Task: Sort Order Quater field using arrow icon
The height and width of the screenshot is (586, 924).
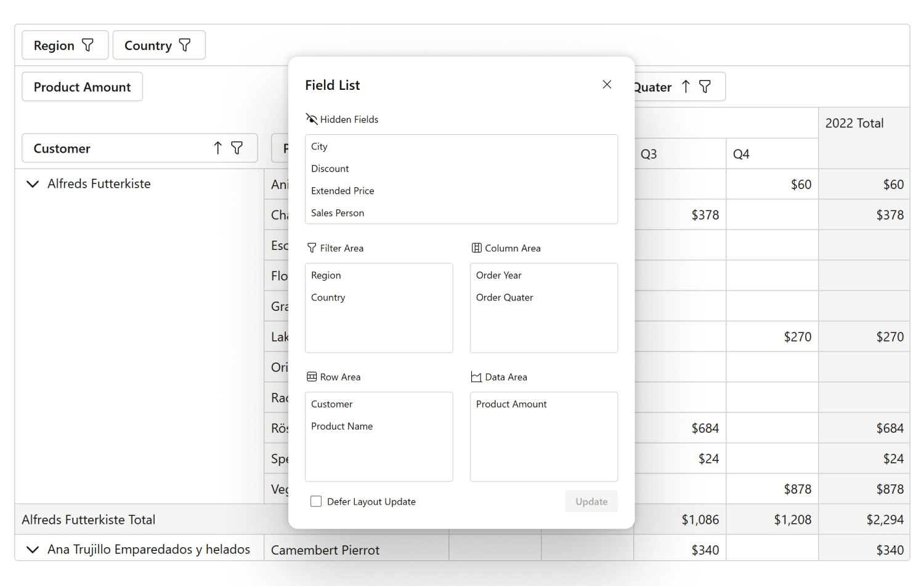Action: [686, 87]
